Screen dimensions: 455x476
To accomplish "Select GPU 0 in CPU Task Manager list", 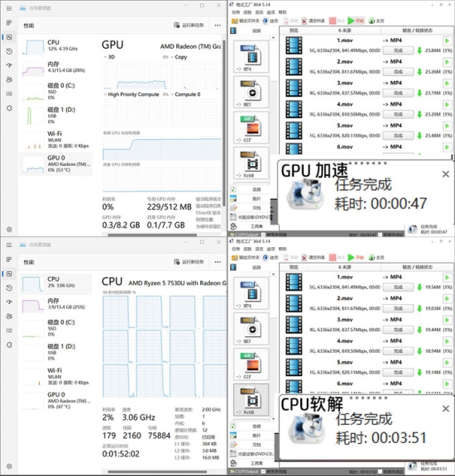I will pos(56,401).
